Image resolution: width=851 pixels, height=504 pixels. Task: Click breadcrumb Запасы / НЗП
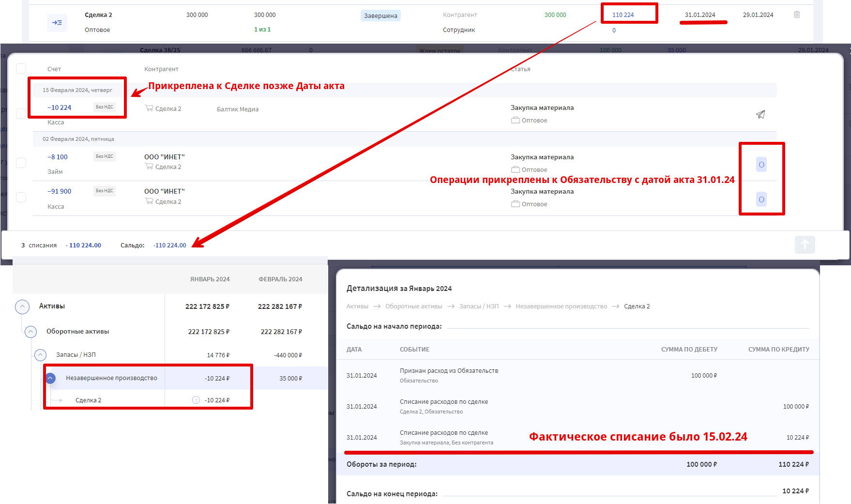click(479, 306)
